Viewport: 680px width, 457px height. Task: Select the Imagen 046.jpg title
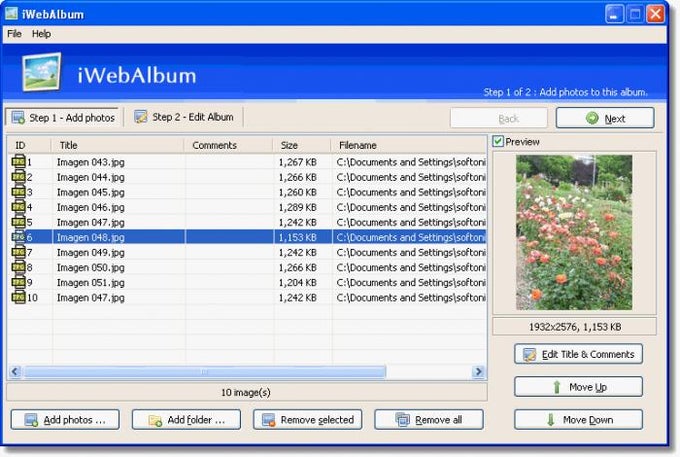pos(91,207)
